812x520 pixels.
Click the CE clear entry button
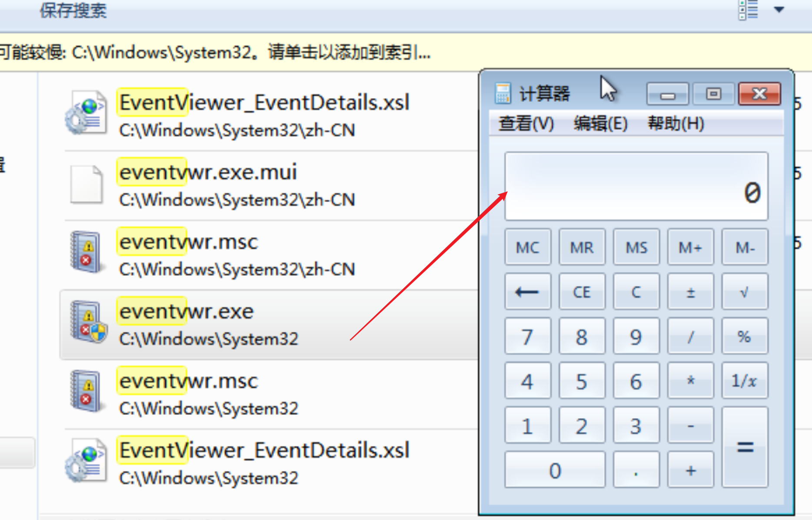(x=582, y=291)
